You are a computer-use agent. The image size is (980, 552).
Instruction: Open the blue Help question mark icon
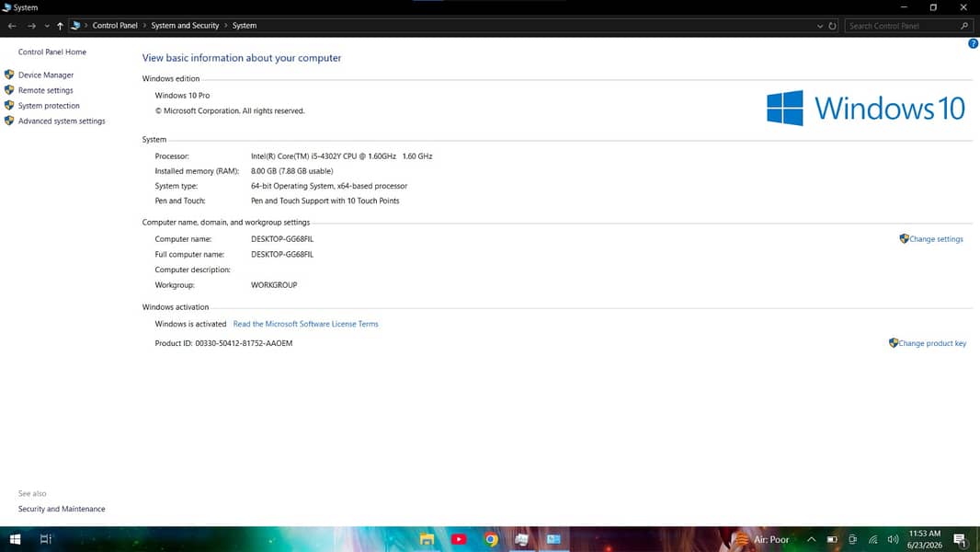tap(974, 44)
